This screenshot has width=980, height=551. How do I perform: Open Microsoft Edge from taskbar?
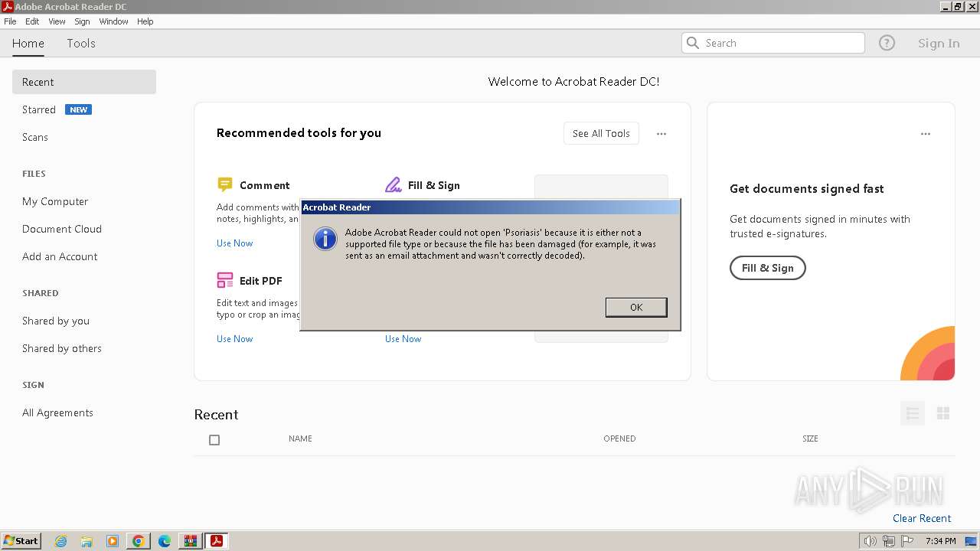point(165,541)
